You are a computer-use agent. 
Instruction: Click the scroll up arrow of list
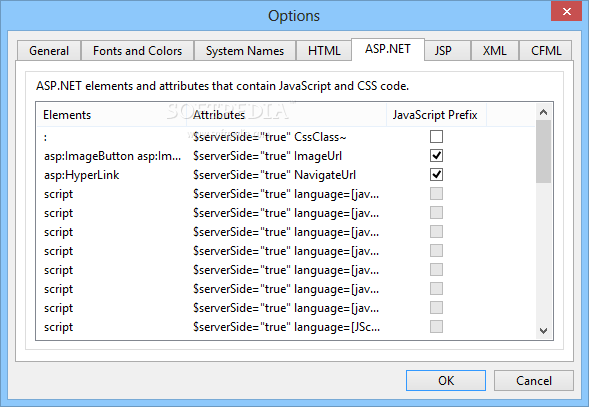coord(543,112)
